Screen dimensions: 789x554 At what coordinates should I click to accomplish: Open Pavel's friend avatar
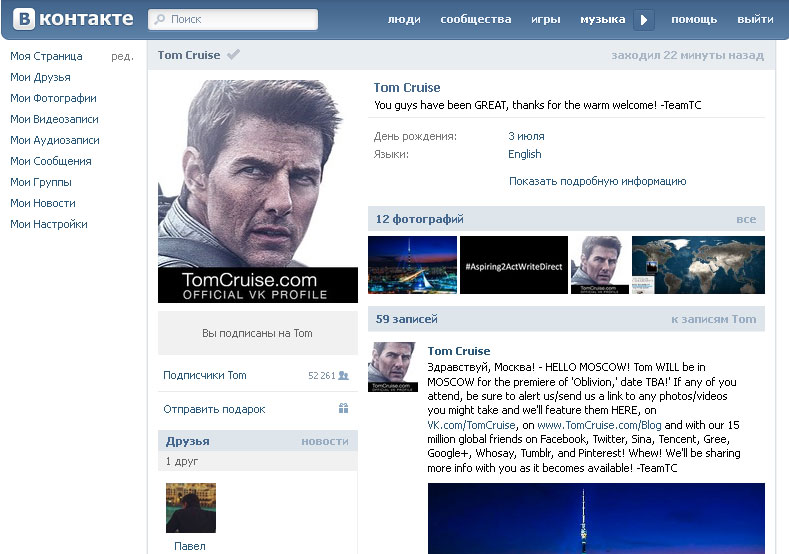(x=190, y=507)
